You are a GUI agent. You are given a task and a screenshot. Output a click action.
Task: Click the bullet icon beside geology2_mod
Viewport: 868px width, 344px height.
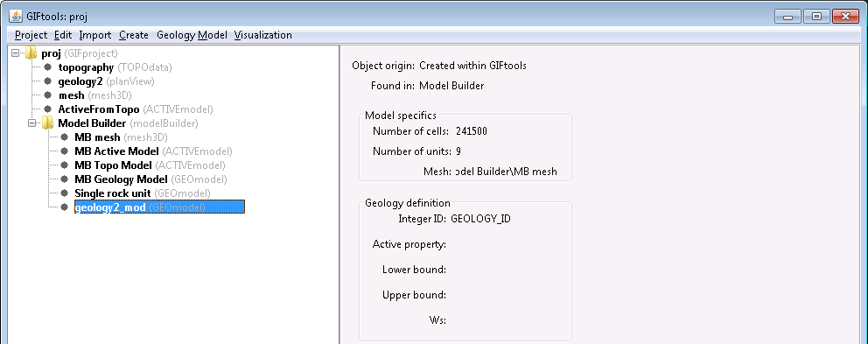64,207
